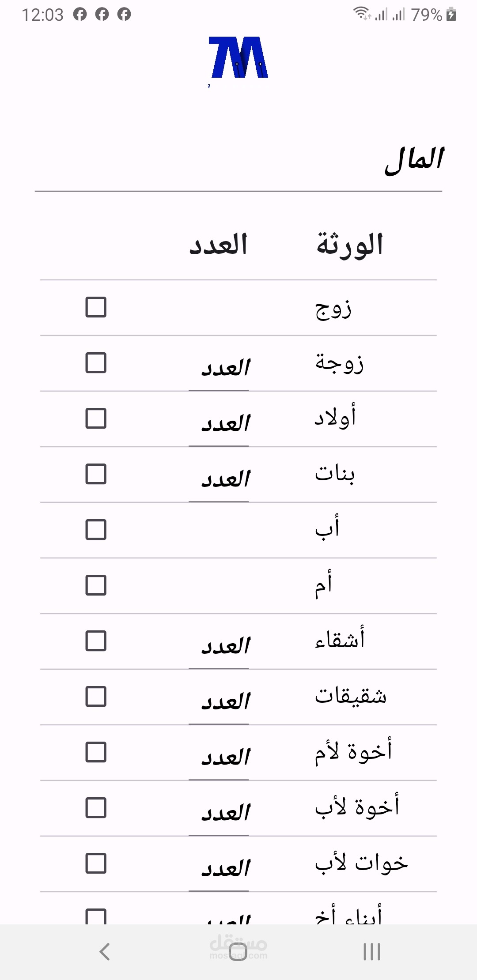Enter the count field for شقيقات
Image resolution: width=477 pixels, height=980 pixels.
pyautogui.click(x=219, y=703)
